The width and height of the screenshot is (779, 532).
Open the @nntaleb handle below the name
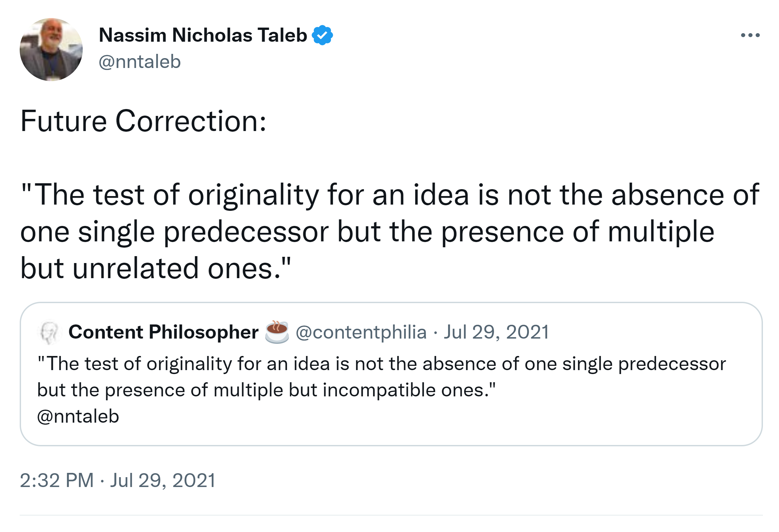click(x=140, y=62)
